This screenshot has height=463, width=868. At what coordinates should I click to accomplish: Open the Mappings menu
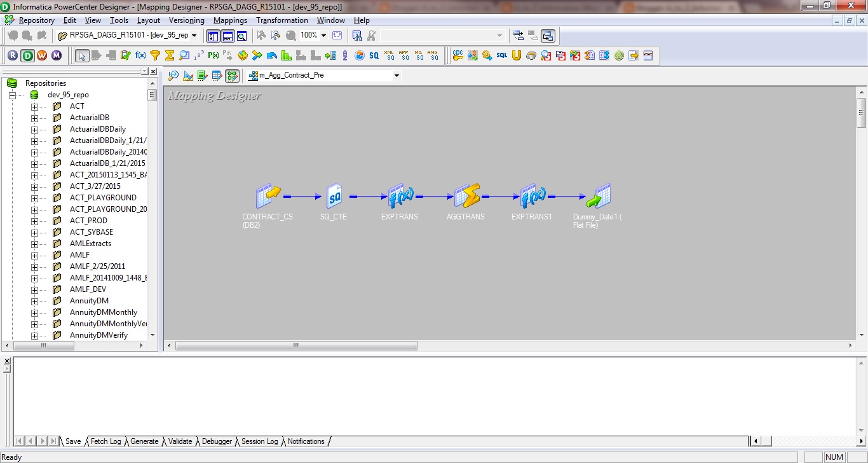pyautogui.click(x=230, y=20)
